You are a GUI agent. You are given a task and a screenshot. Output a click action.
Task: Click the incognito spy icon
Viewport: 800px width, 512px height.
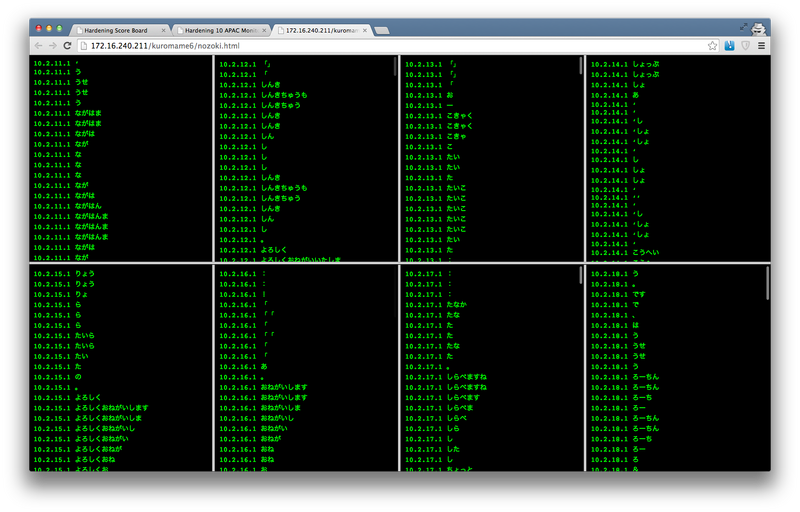point(759,29)
